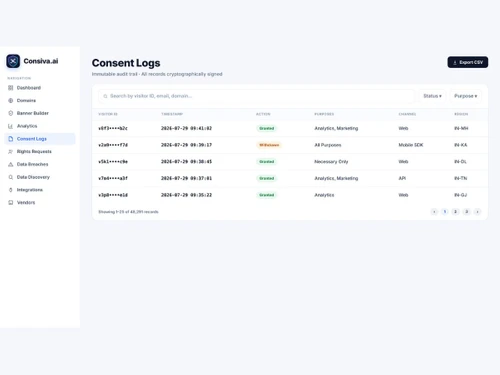The width and height of the screenshot is (500, 375).
Task: Select Consent Logs in navigation
Action: coord(40,139)
